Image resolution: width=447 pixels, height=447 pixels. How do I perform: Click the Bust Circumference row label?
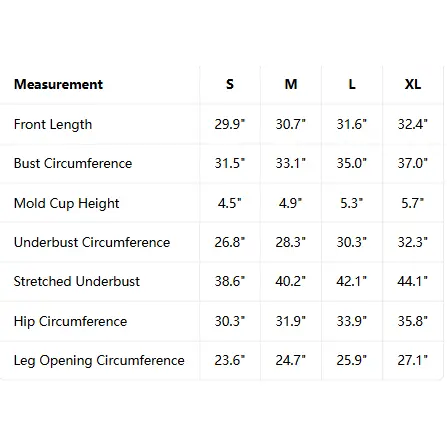point(73,163)
